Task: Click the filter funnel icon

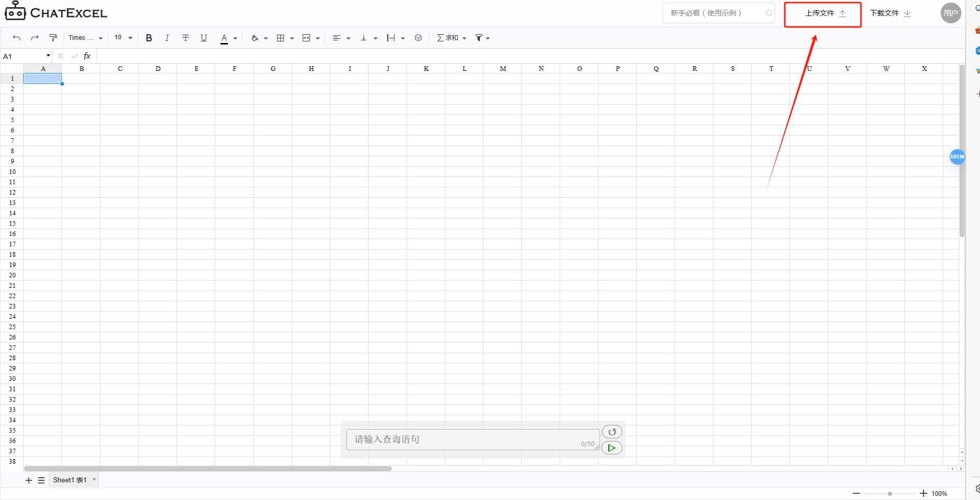Action: [x=479, y=38]
